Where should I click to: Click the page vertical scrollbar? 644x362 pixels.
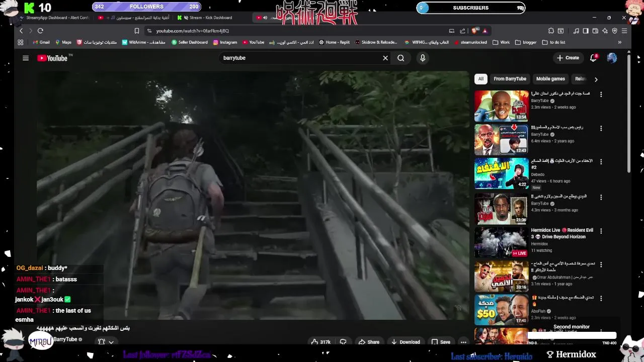point(628,113)
